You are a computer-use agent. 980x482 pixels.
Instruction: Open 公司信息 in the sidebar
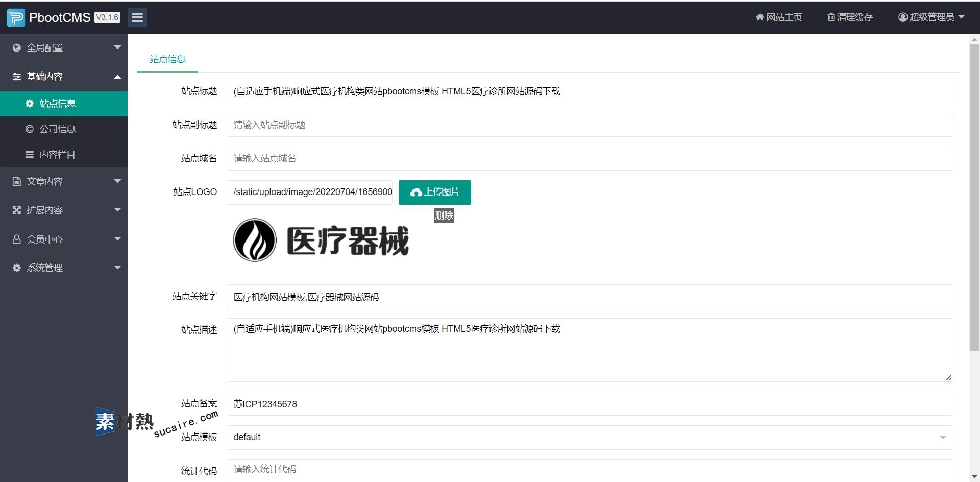[x=64, y=129]
